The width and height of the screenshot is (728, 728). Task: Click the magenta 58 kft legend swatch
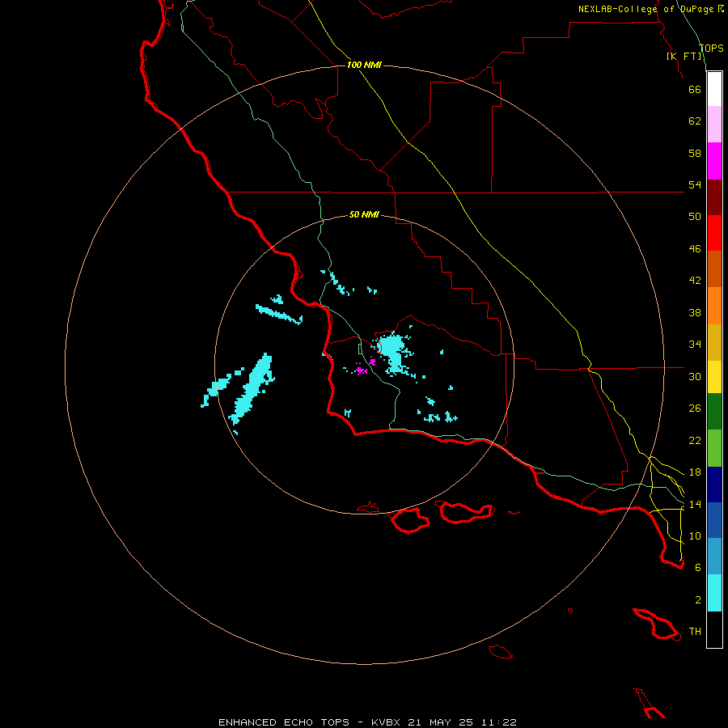(714, 161)
